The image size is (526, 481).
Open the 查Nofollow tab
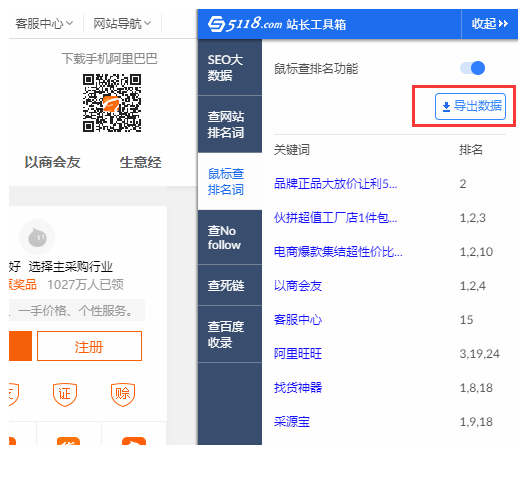pyautogui.click(x=230, y=237)
